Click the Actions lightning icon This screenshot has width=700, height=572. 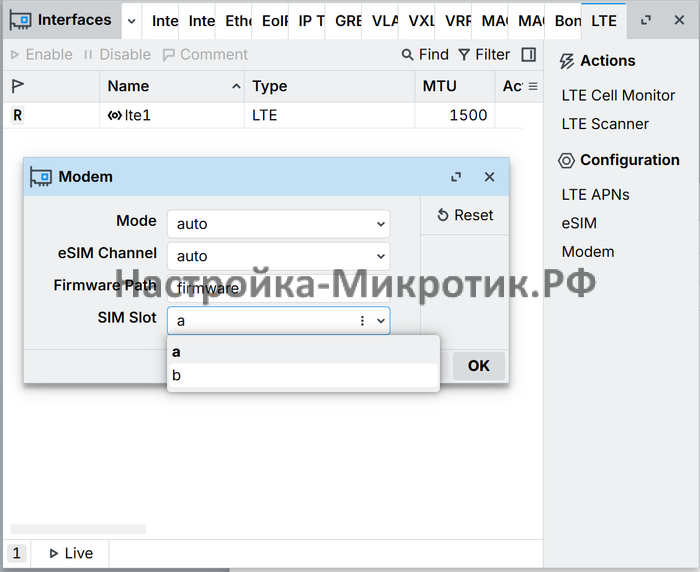(x=567, y=61)
